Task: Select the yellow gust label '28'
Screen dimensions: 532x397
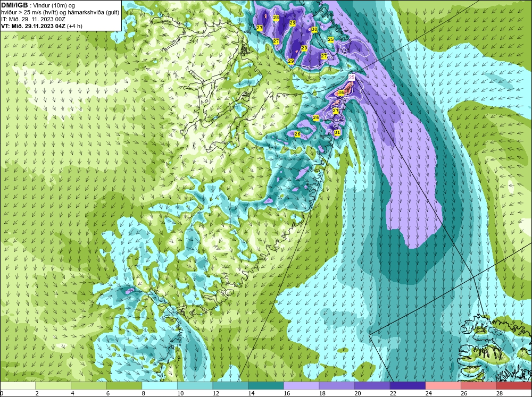Action: coord(276,18)
